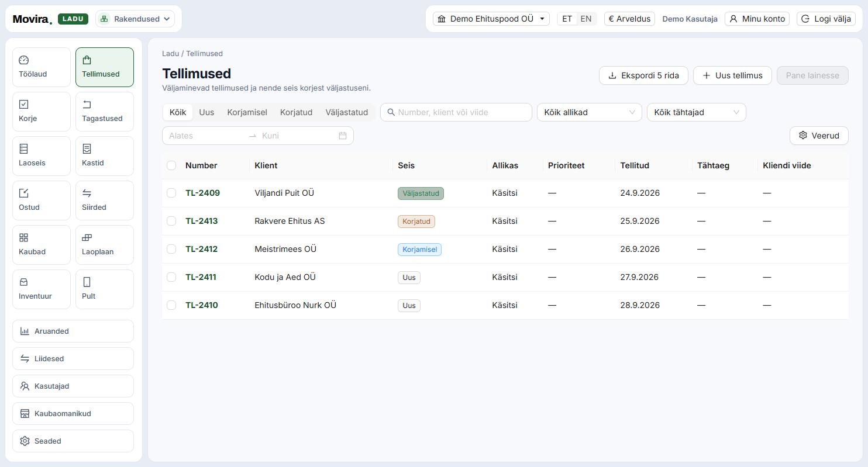This screenshot has height=467, width=868.
Task: Open the Demo Ehituspood OÜ company selector
Action: tap(491, 19)
